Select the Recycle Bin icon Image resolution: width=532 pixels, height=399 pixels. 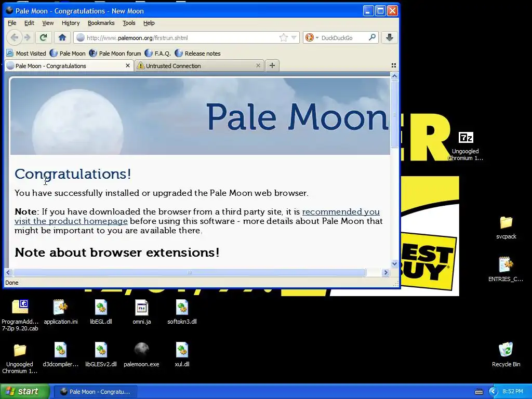506,354
